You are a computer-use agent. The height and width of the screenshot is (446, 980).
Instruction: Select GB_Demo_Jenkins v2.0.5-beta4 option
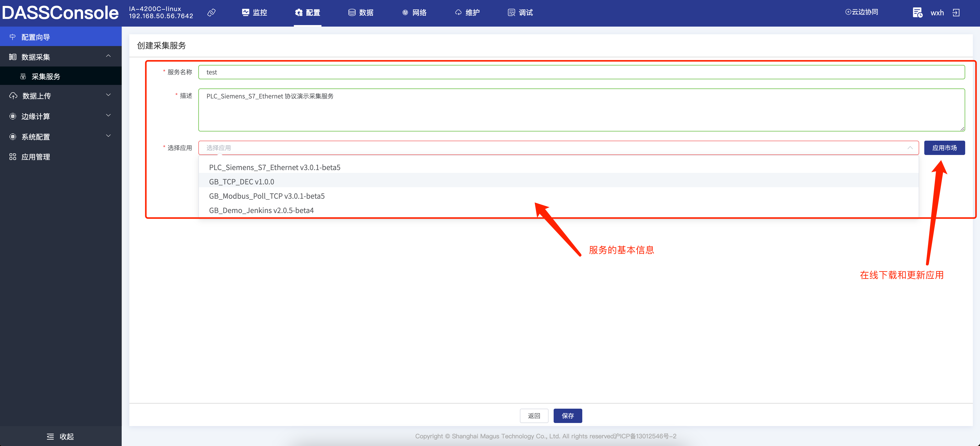559,210
